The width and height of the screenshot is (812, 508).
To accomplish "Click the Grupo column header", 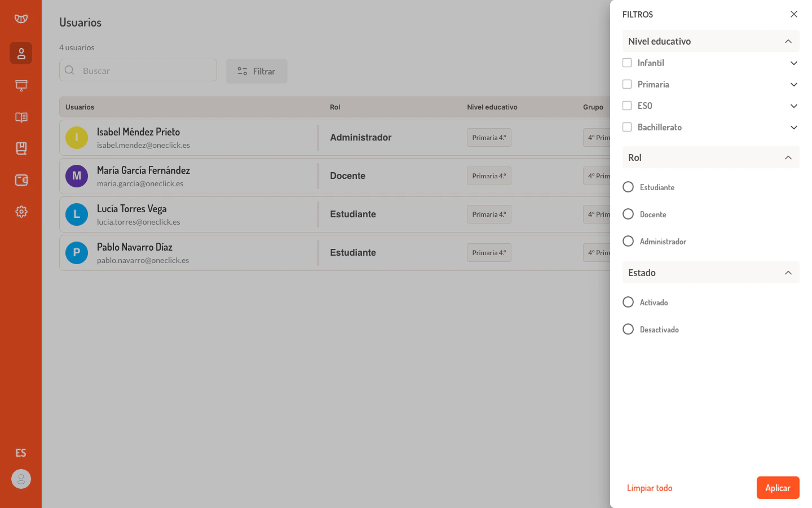I will [593, 107].
